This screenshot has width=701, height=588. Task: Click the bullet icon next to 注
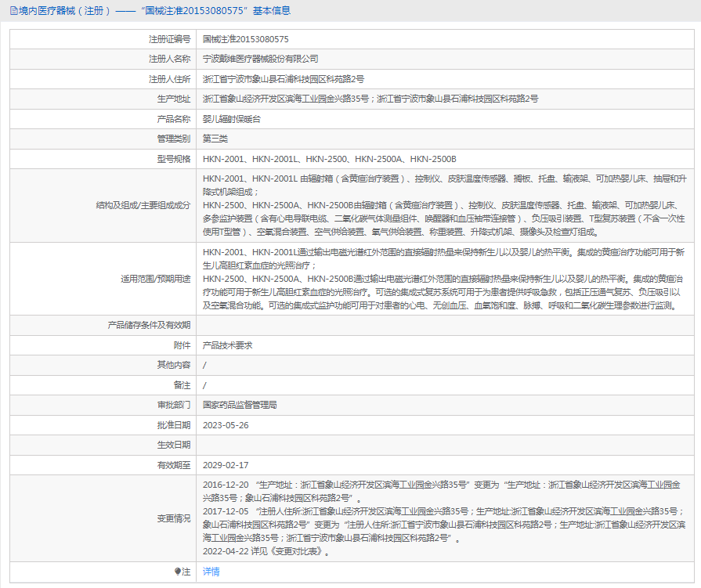177,572
